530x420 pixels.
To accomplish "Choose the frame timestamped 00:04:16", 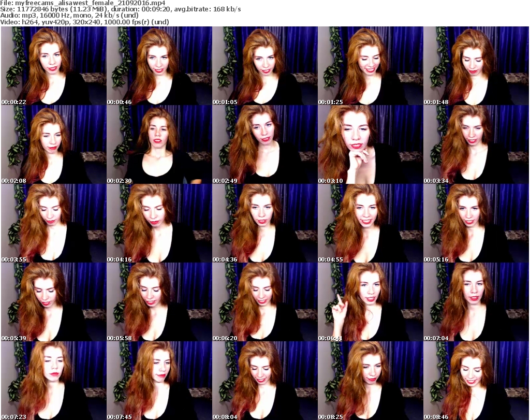I will tap(159, 223).
